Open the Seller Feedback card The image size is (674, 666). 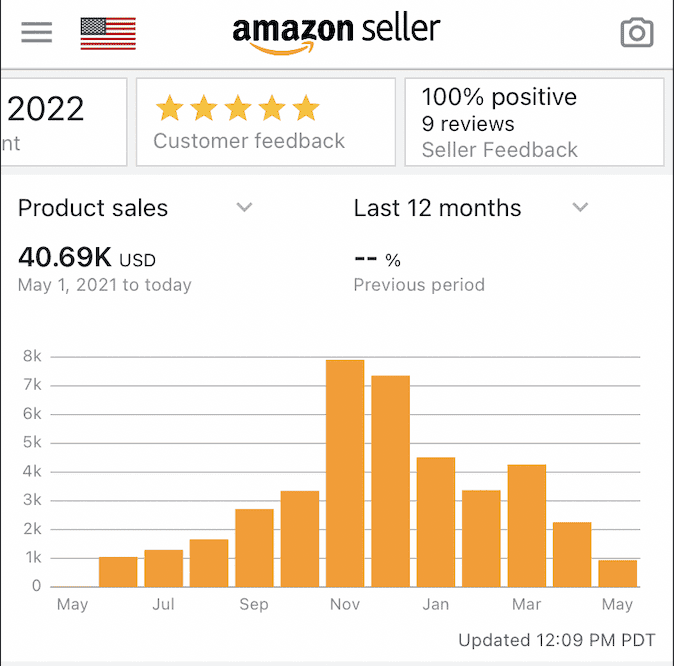click(534, 122)
